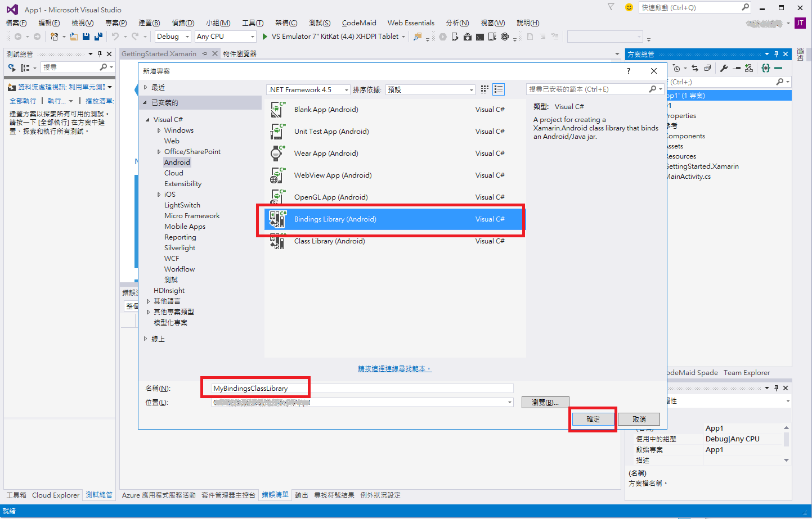Collapse the 已安裝的 section
The height and width of the screenshot is (519, 812).
[145, 103]
